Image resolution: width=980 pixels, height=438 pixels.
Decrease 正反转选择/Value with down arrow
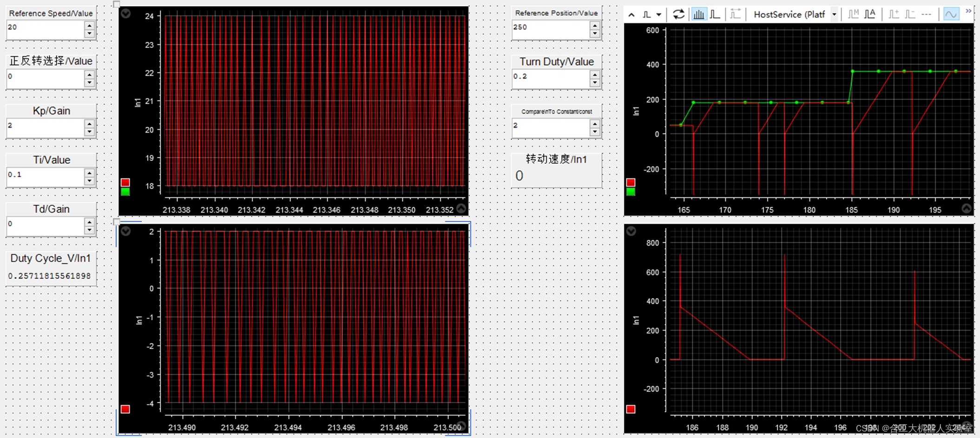pyautogui.click(x=90, y=83)
